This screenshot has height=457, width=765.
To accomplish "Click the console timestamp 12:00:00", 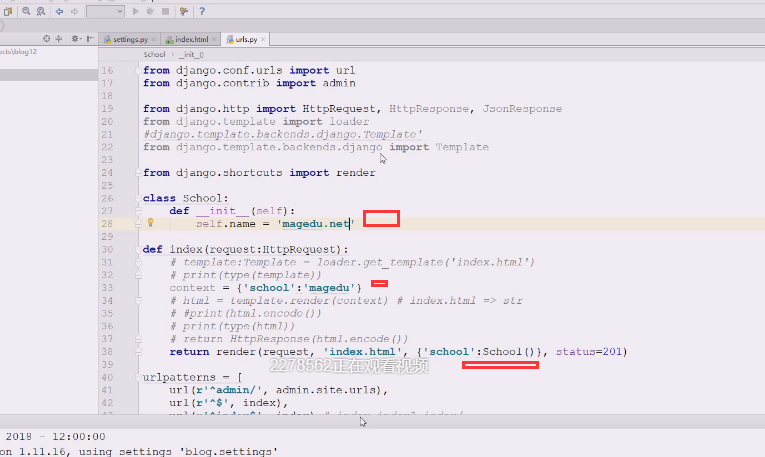I will tap(79, 437).
